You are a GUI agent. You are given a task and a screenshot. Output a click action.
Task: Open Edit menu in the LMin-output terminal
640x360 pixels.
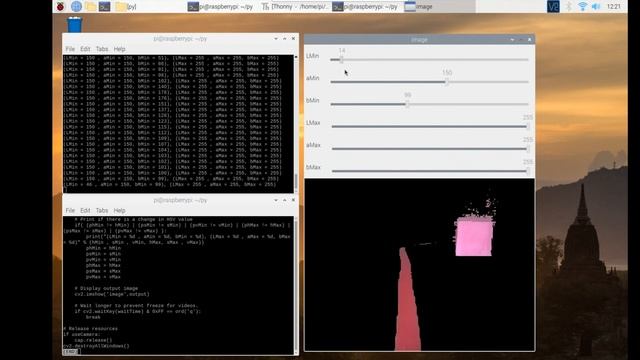(x=85, y=49)
